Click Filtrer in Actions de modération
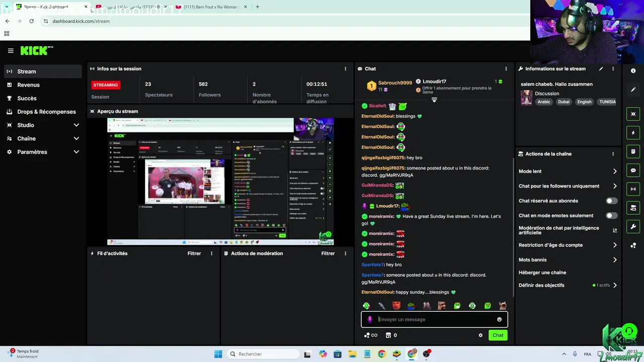Screen dimensions: 644x362 (x=328, y=253)
